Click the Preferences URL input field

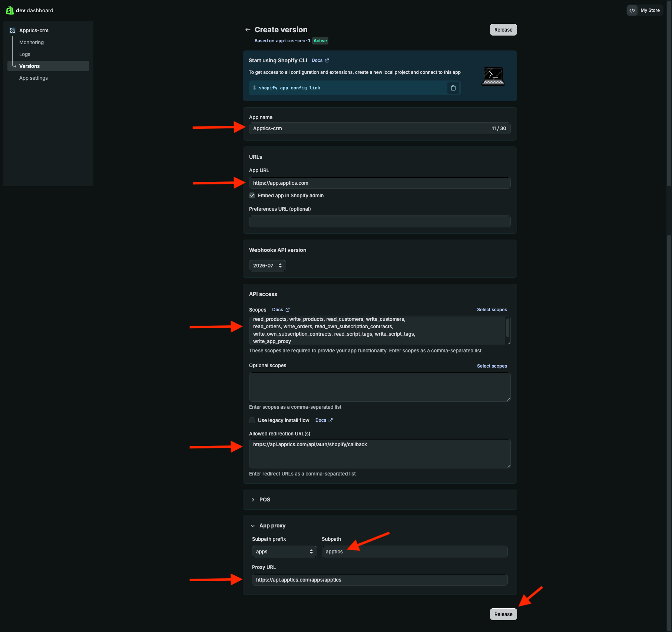point(380,221)
